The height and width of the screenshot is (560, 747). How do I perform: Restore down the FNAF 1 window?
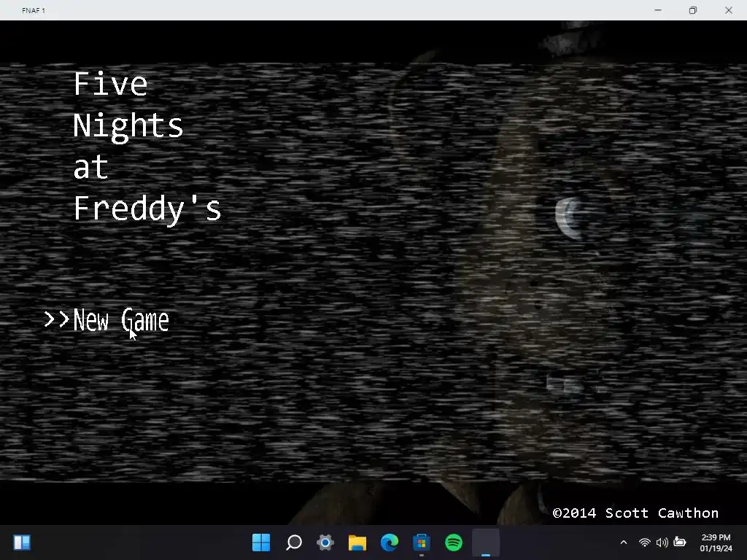tap(693, 10)
